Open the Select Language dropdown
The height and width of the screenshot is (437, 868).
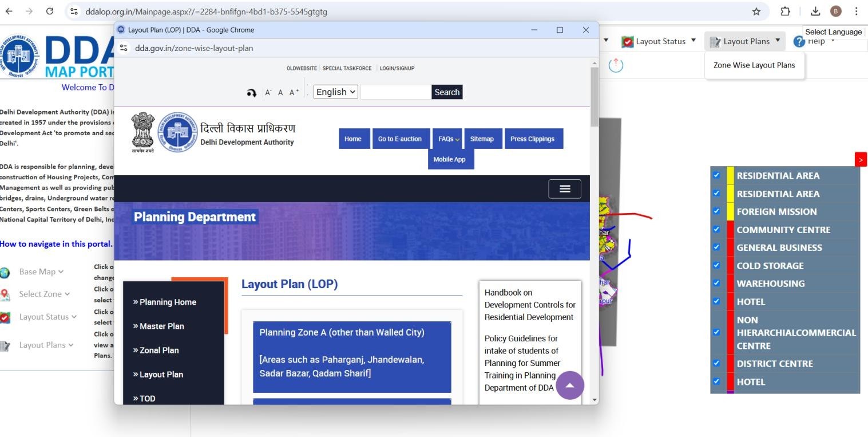pos(833,32)
